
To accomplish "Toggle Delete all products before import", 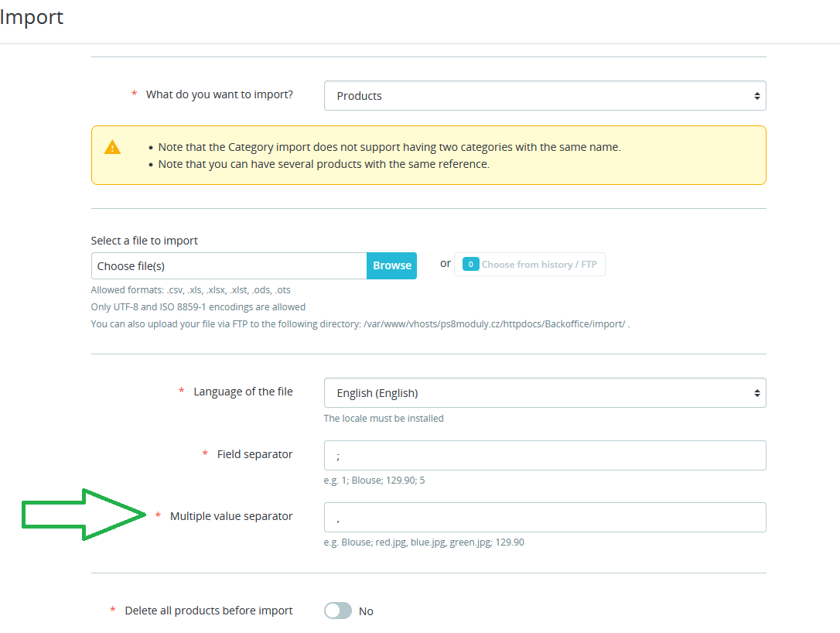I will tap(338, 611).
